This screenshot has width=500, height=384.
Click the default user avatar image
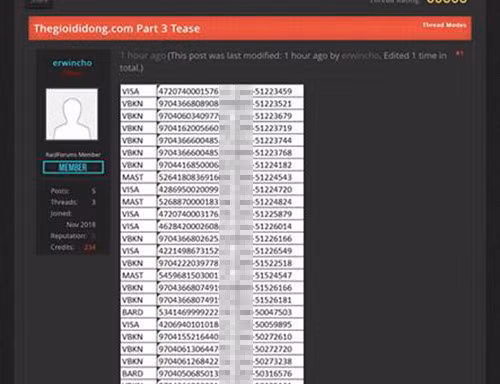pyautogui.click(x=72, y=114)
